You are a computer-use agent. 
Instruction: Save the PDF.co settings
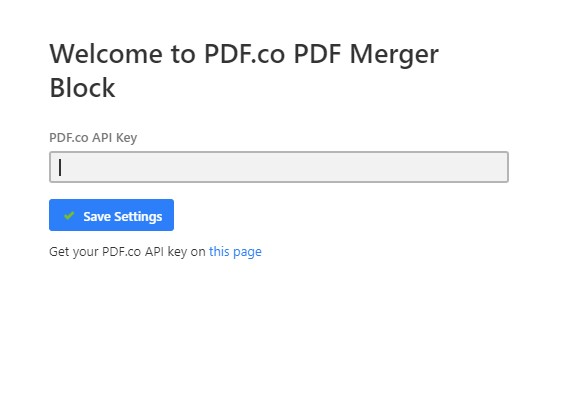[111, 215]
